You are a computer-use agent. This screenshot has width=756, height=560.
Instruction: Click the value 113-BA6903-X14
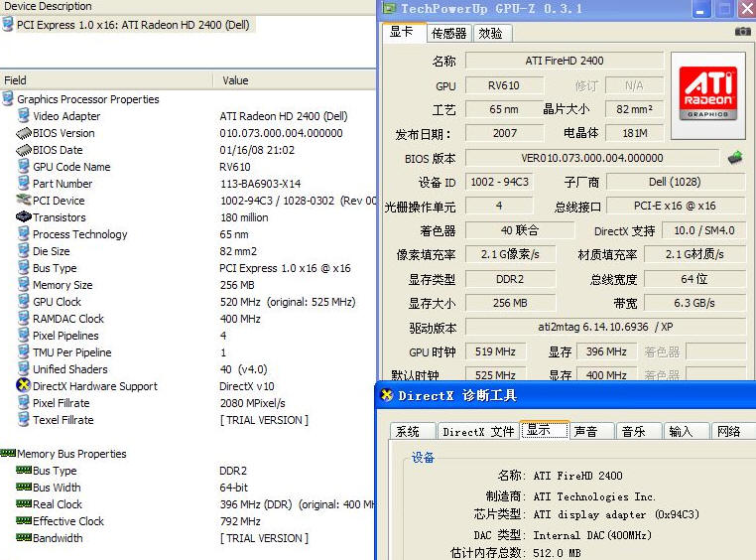(260, 184)
